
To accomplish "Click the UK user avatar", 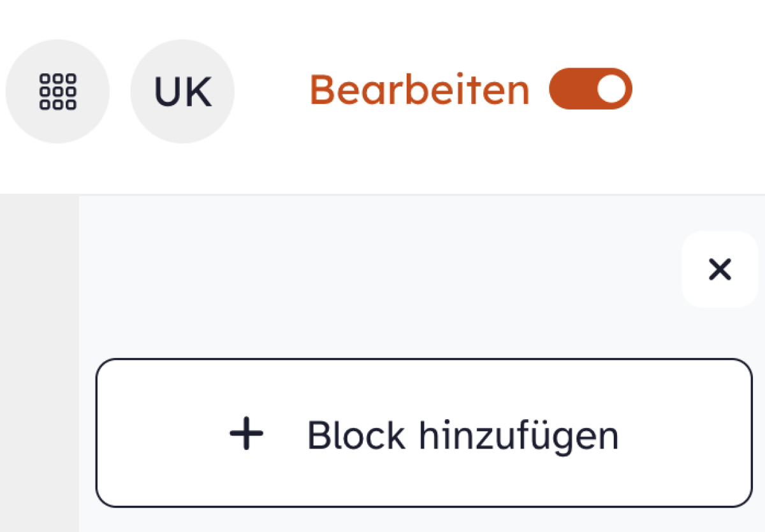I will [x=182, y=91].
